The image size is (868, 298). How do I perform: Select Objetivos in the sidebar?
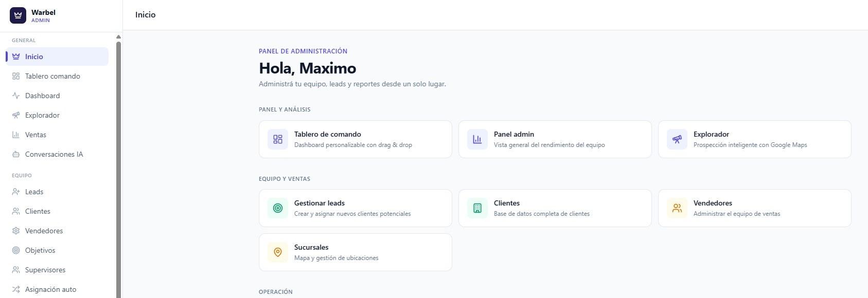[57, 250]
